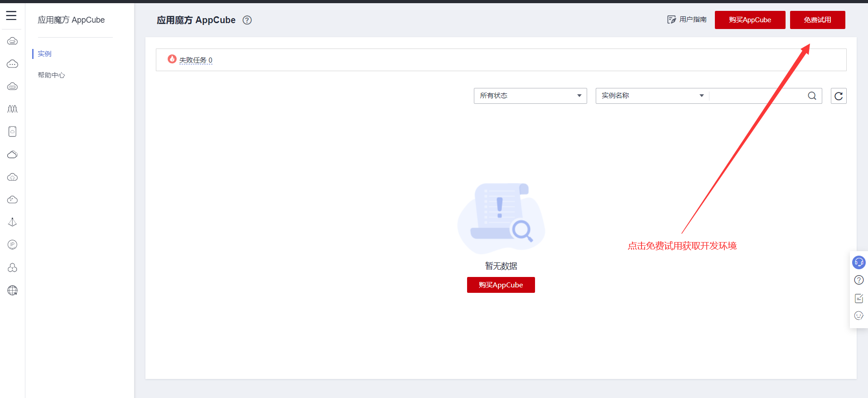
Task: Click the circled IP sidebar icon
Action: pos(13,245)
